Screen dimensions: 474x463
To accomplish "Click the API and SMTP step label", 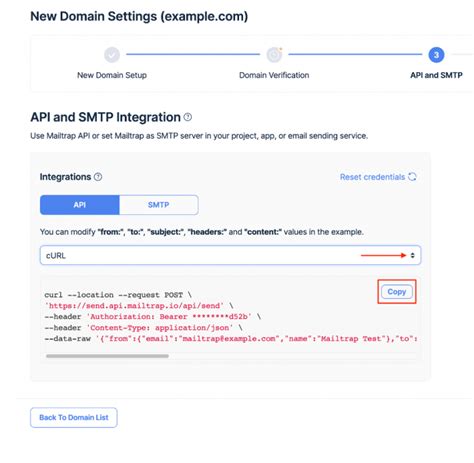I will 436,75.
